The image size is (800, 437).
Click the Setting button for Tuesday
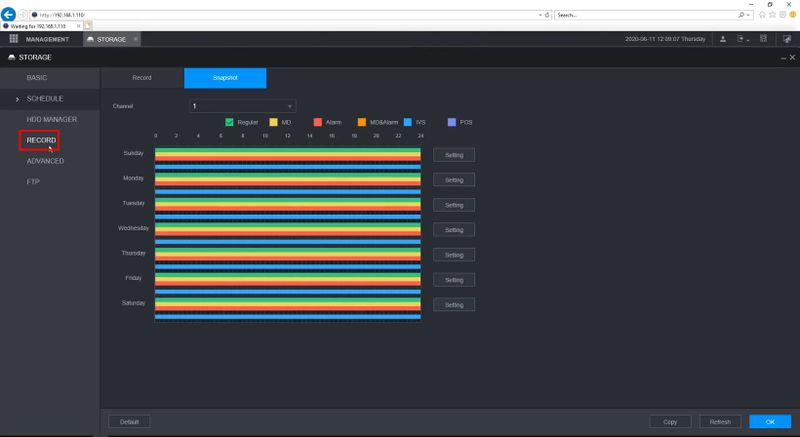point(454,205)
